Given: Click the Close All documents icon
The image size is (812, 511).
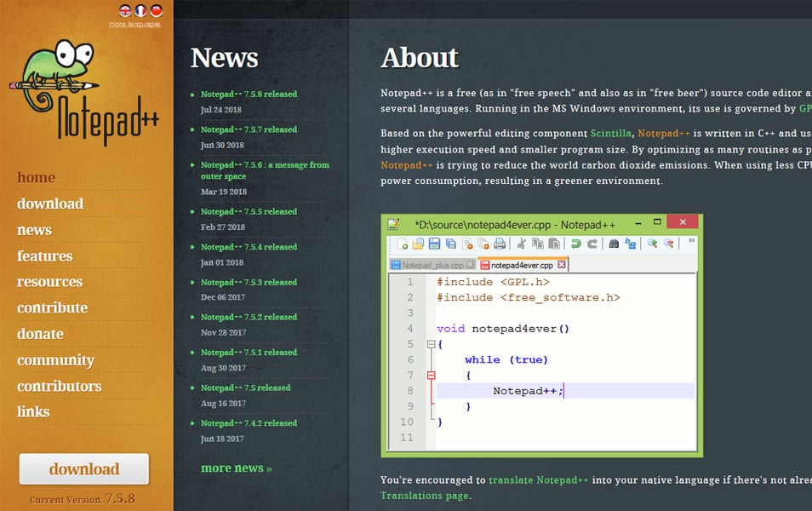Looking at the screenshot, I should click(483, 244).
